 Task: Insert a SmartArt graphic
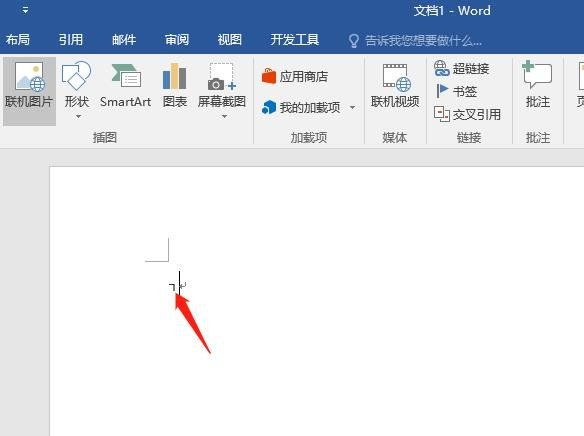point(126,86)
